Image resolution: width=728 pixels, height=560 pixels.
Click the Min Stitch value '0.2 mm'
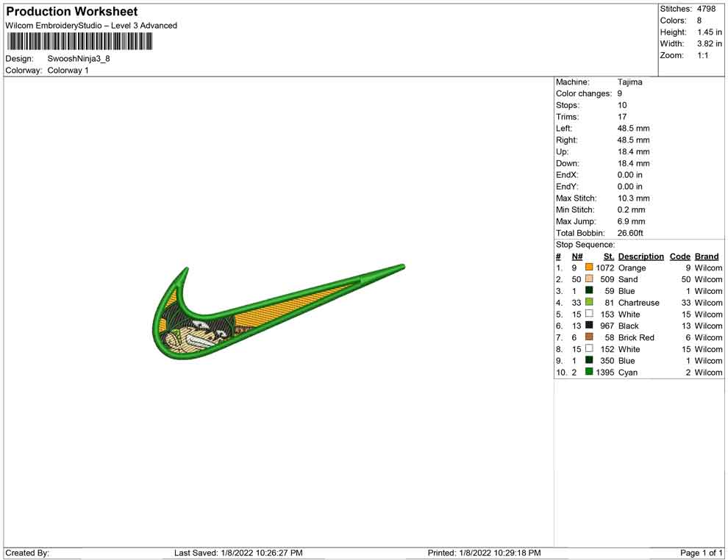632,209
